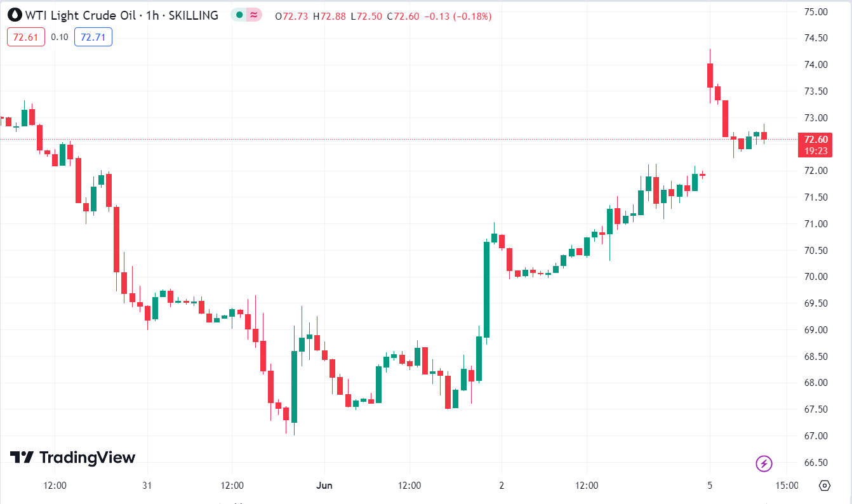Click the pink approximately-equal data icon
Viewport: 852px width, 504px height.
pyautogui.click(x=254, y=15)
